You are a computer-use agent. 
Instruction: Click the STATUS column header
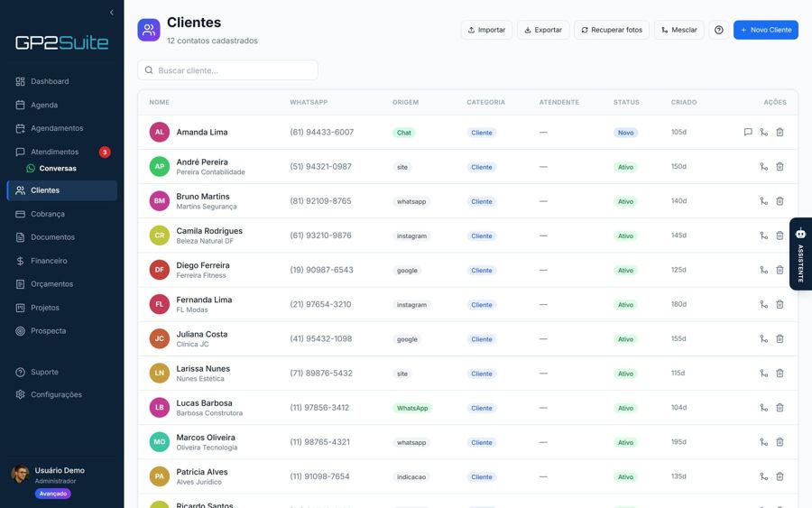pyautogui.click(x=626, y=103)
